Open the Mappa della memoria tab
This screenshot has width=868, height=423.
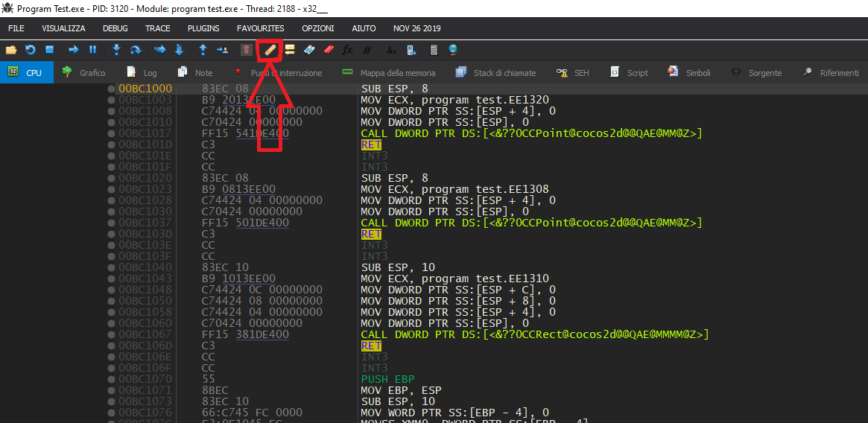point(389,72)
